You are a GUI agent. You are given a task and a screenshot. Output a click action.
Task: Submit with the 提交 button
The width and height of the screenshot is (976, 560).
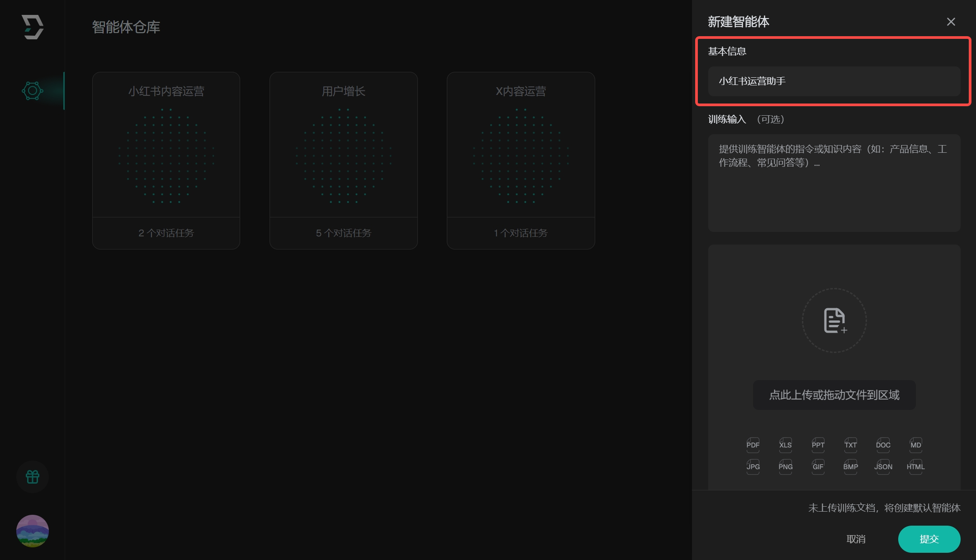click(929, 539)
